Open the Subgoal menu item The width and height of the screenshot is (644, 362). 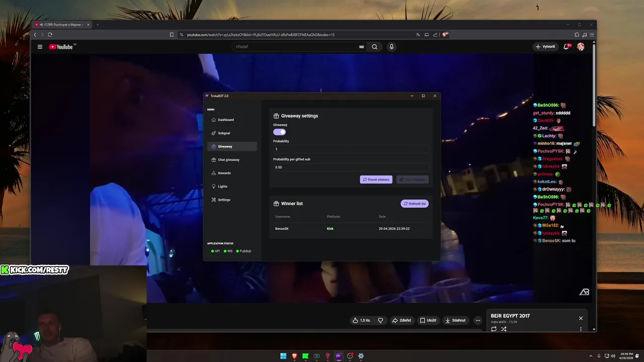click(232, 133)
